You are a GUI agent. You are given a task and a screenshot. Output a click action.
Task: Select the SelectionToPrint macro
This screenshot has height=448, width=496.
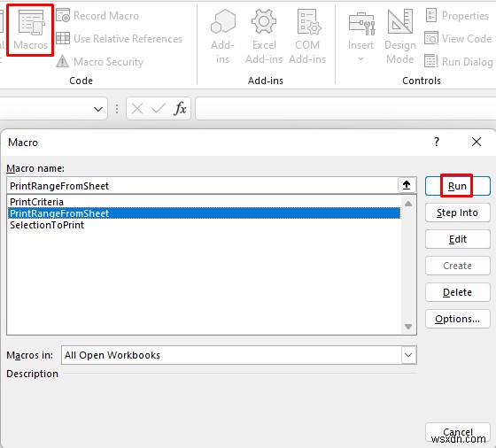(204, 225)
